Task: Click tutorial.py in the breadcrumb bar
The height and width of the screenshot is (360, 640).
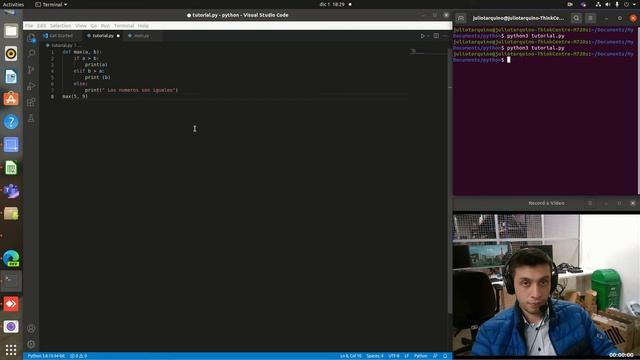Action: [62, 45]
